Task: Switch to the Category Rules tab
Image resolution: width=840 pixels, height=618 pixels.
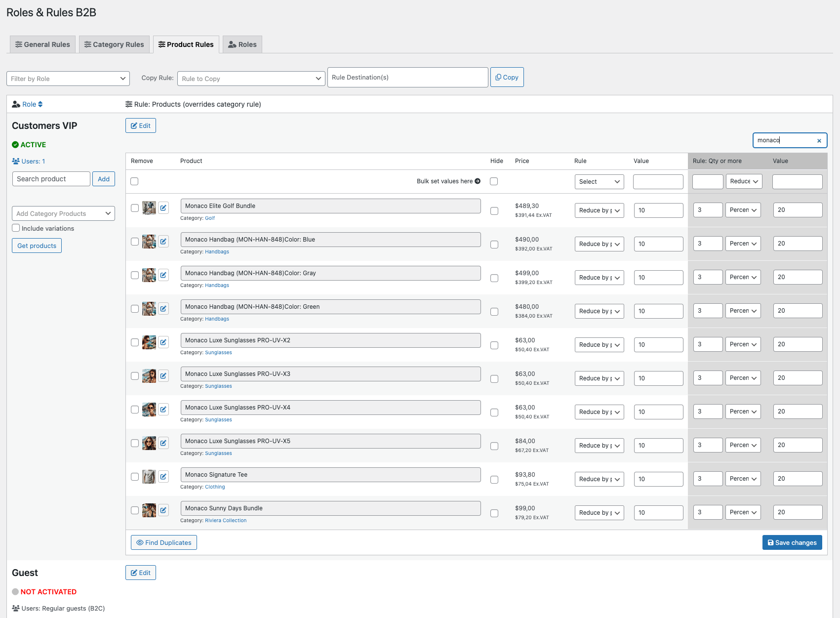Action: click(x=114, y=44)
